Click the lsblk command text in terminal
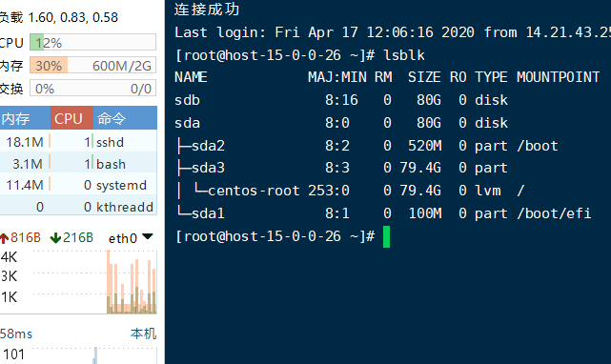 click(404, 55)
